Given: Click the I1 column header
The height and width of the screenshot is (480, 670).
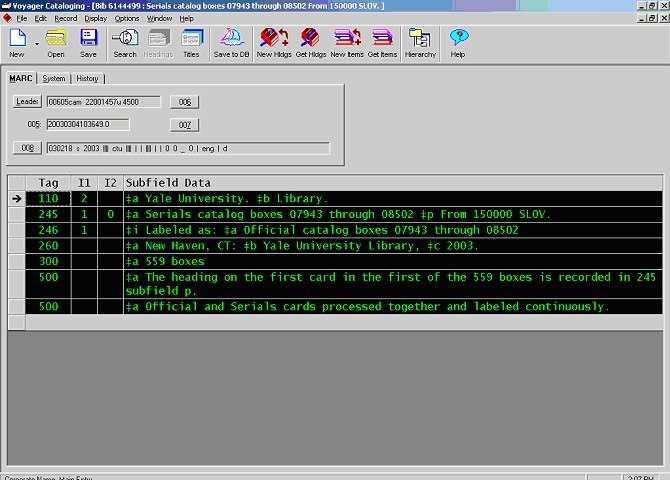Looking at the screenshot, I should click(84, 183).
